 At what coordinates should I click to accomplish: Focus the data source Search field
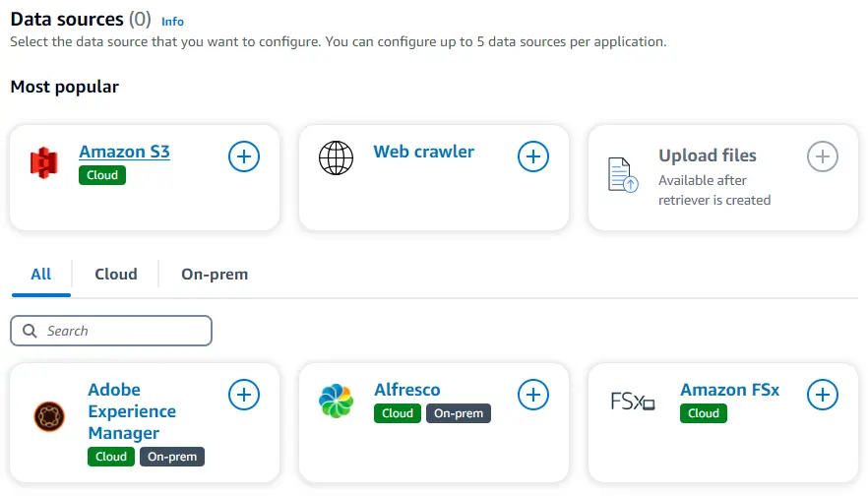(x=111, y=331)
